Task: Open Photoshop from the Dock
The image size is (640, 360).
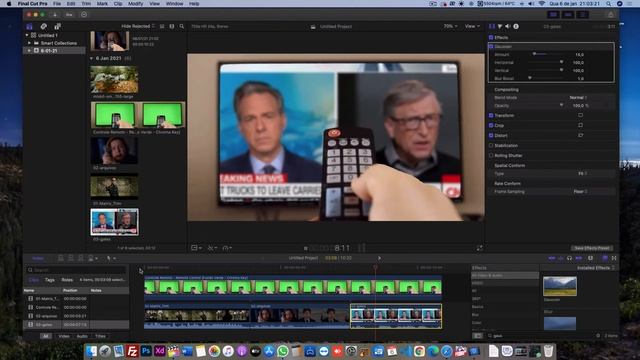Action: click(146, 351)
